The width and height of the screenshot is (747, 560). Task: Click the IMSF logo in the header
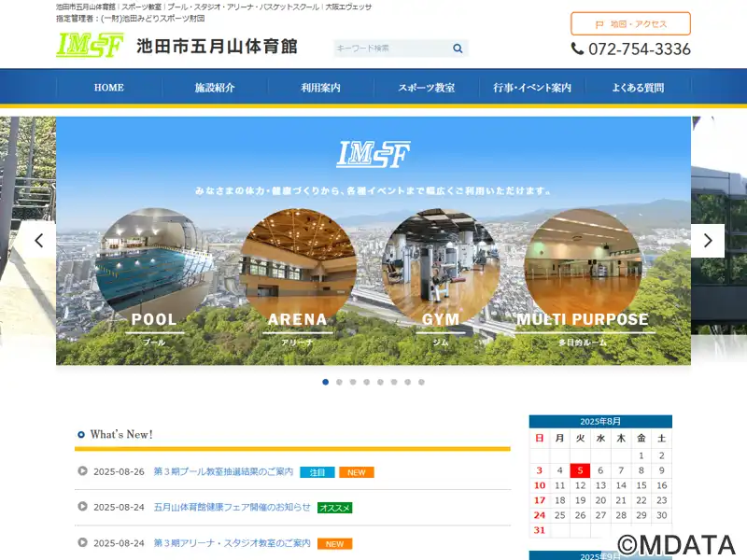pyautogui.click(x=90, y=45)
